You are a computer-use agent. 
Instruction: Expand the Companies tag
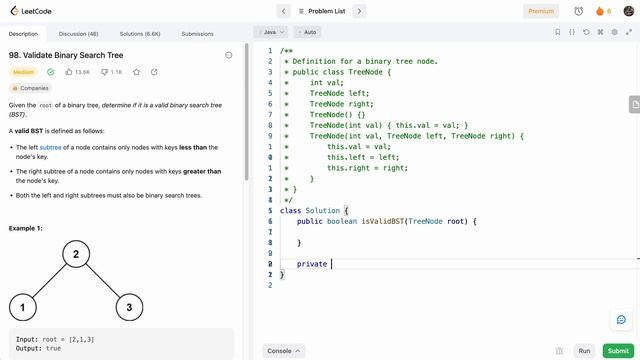pos(31,88)
